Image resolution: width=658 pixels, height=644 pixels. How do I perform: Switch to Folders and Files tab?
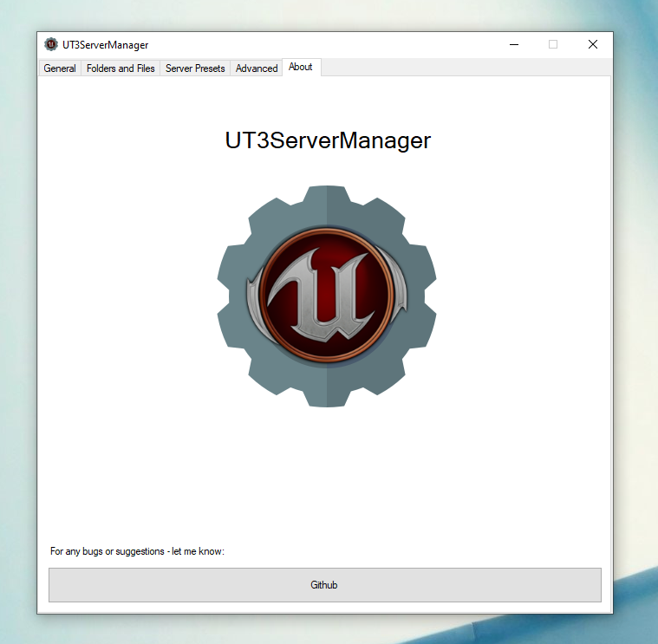(121, 68)
